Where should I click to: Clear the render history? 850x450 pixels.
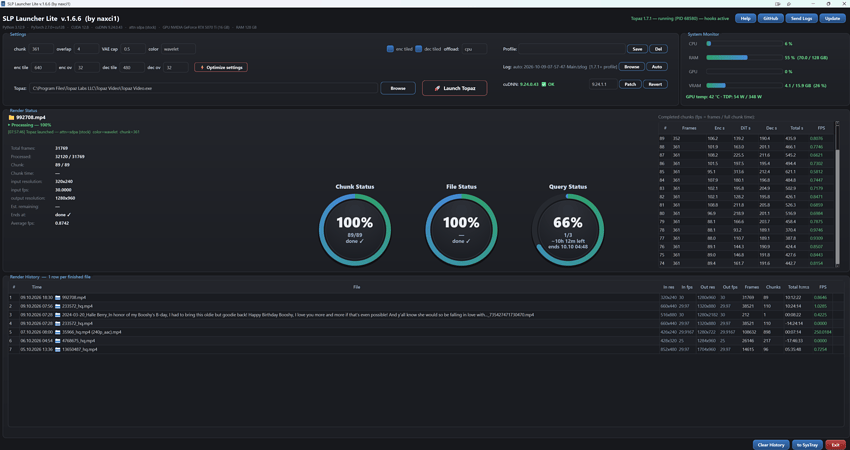pyautogui.click(x=771, y=445)
